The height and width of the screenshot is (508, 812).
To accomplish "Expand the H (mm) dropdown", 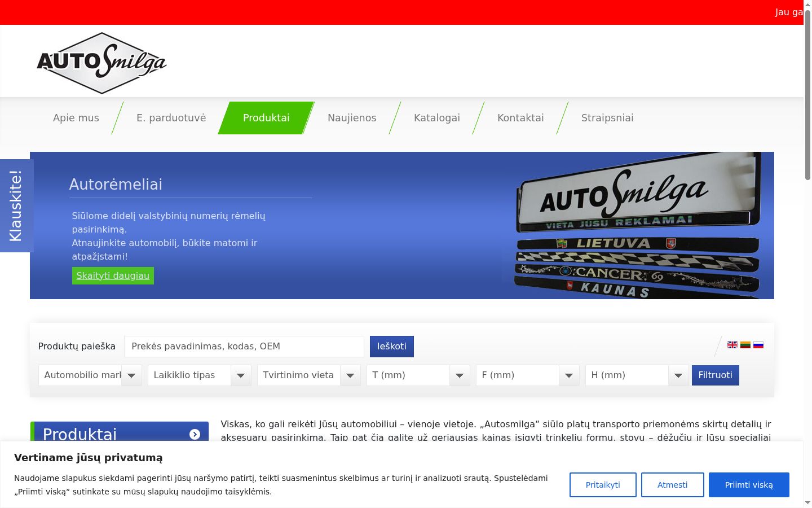I will (x=637, y=375).
